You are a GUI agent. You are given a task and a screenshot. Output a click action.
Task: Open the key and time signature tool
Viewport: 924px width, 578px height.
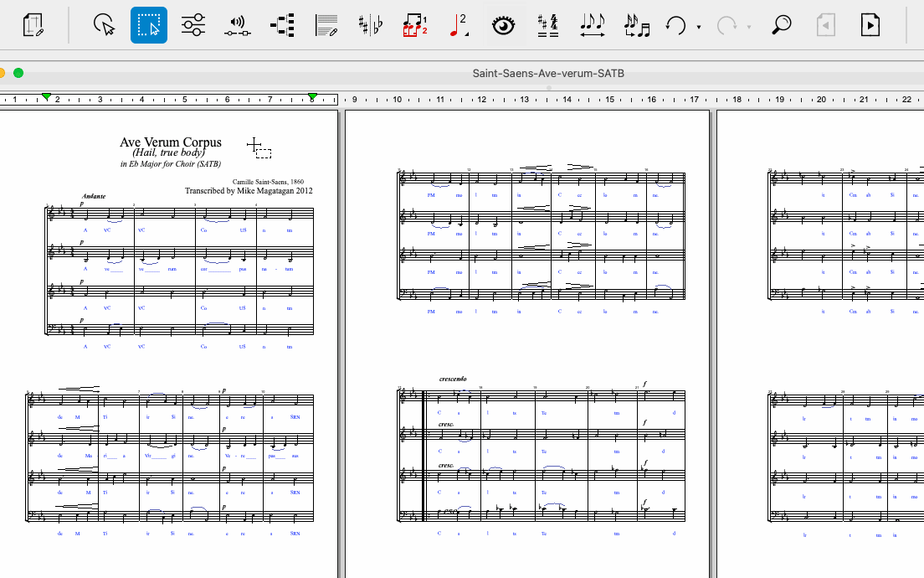pos(548,25)
